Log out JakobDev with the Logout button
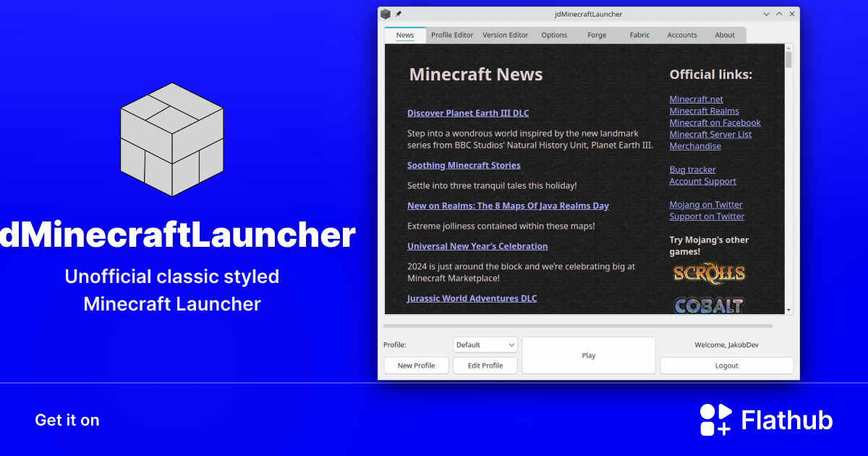 pos(726,365)
